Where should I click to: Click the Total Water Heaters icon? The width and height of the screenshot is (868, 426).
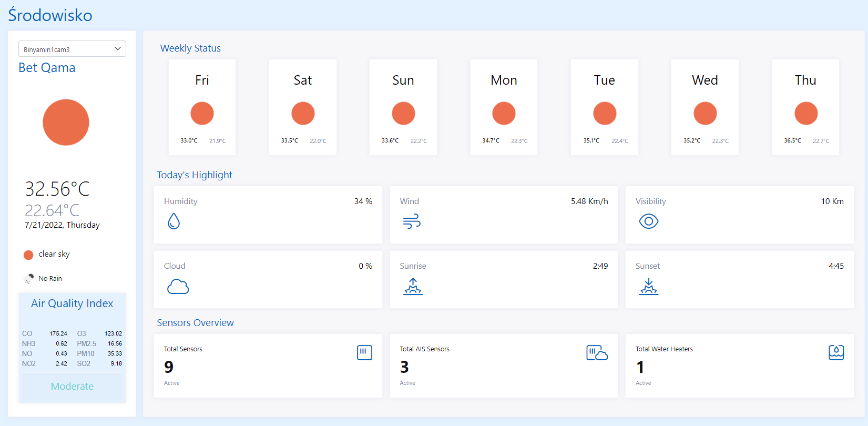click(x=836, y=352)
